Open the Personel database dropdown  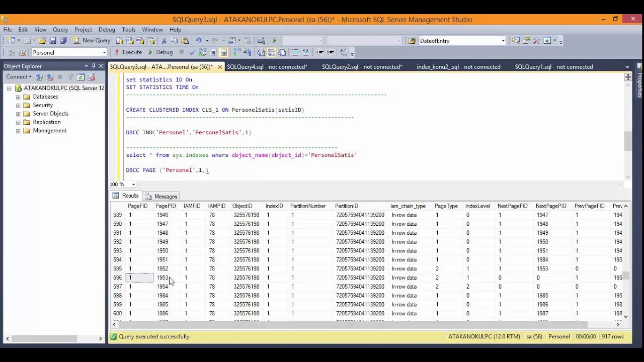104,52
